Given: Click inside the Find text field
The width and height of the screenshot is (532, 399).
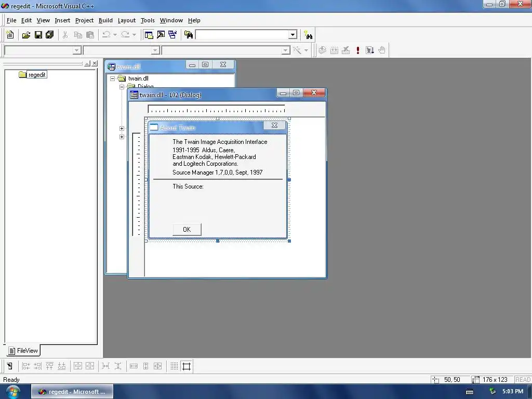Looking at the screenshot, I should tap(243, 35).
